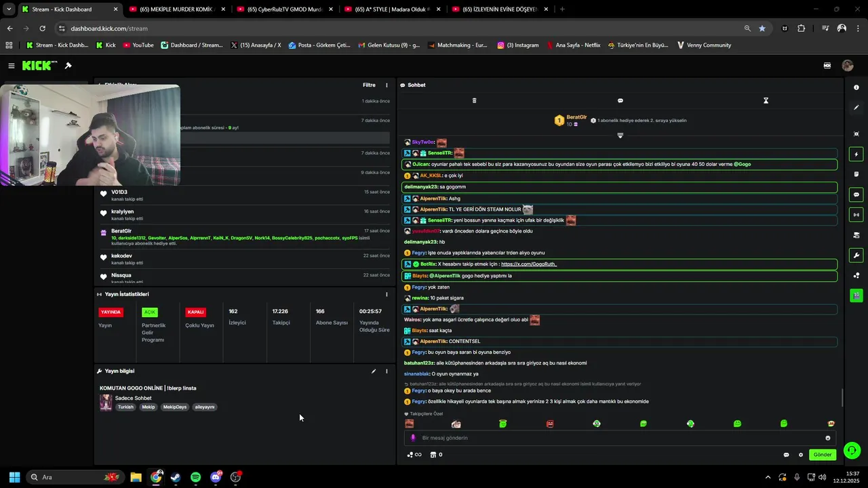
Task: Toggle the chat bubble panel in right sidebar
Action: (856, 195)
